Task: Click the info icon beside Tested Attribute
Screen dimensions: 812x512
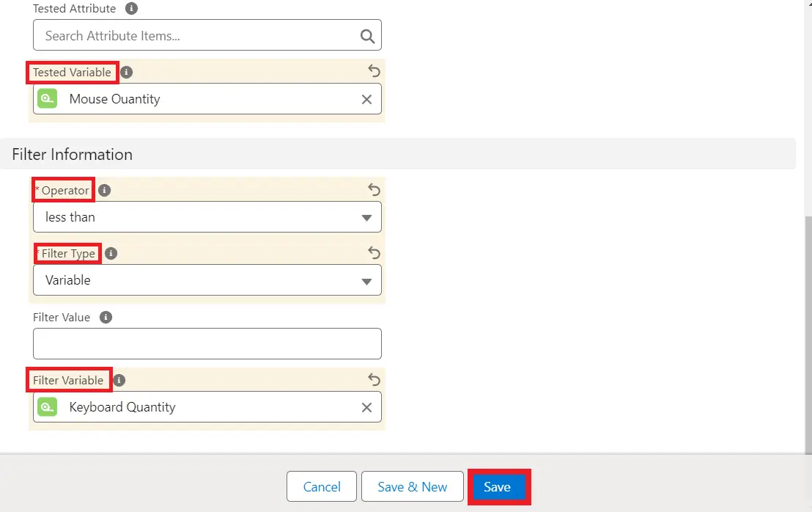Action: [131, 9]
